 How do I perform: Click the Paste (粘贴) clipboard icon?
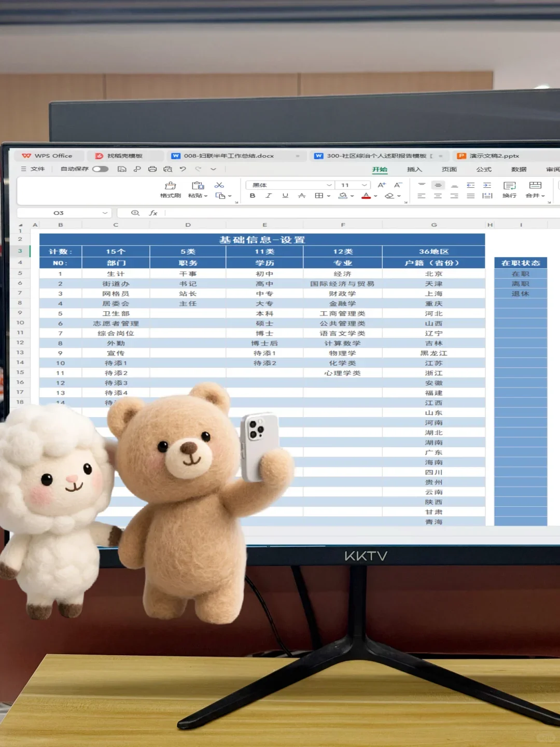(198, 186)
